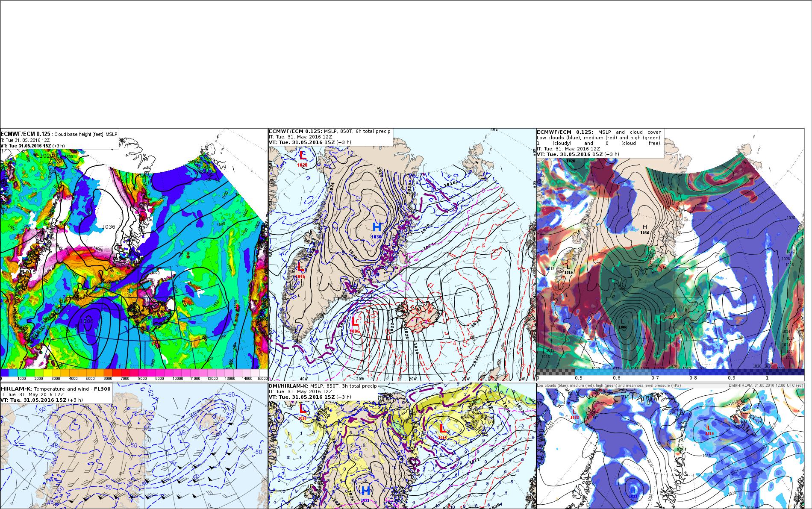
Task: Click the red L 1020 marker on HIRLAM-K precip map
Action: [303, 411]
